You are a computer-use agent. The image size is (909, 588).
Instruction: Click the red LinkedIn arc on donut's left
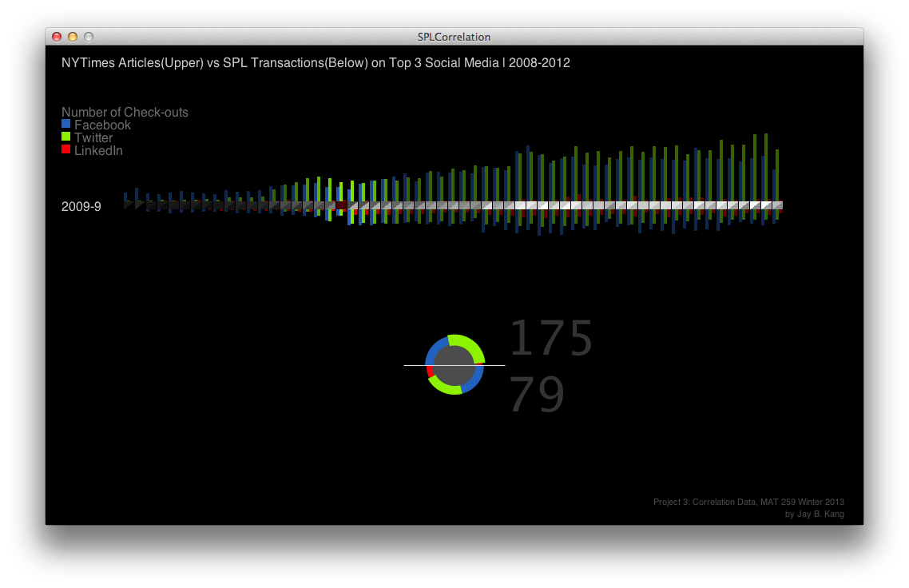pyautogui.click(x=430, y=371)
